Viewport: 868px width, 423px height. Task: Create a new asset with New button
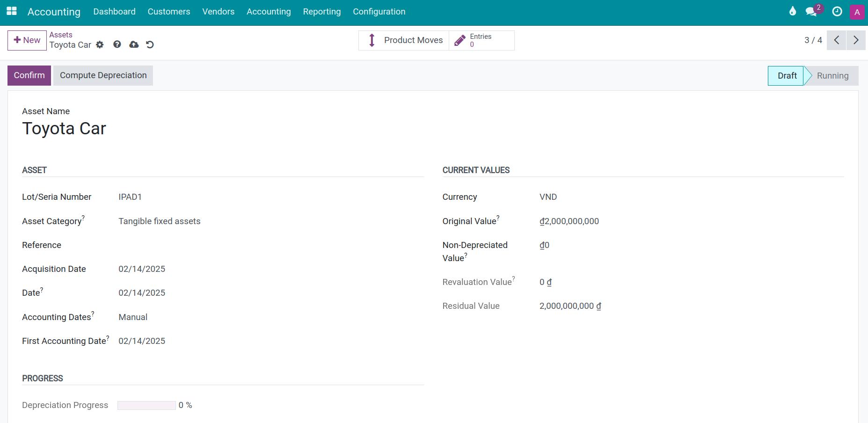point(27,40)
